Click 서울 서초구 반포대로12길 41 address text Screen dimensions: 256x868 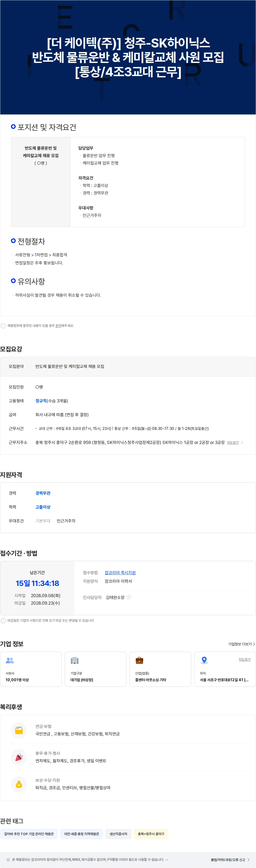click(224, 680)
